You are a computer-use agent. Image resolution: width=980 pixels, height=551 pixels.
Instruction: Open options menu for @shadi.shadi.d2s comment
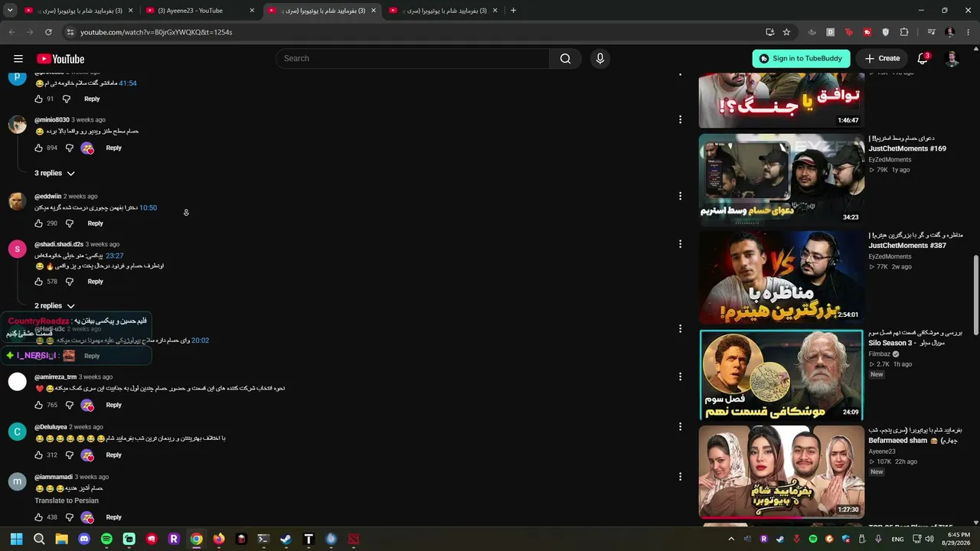click(680, 244)
